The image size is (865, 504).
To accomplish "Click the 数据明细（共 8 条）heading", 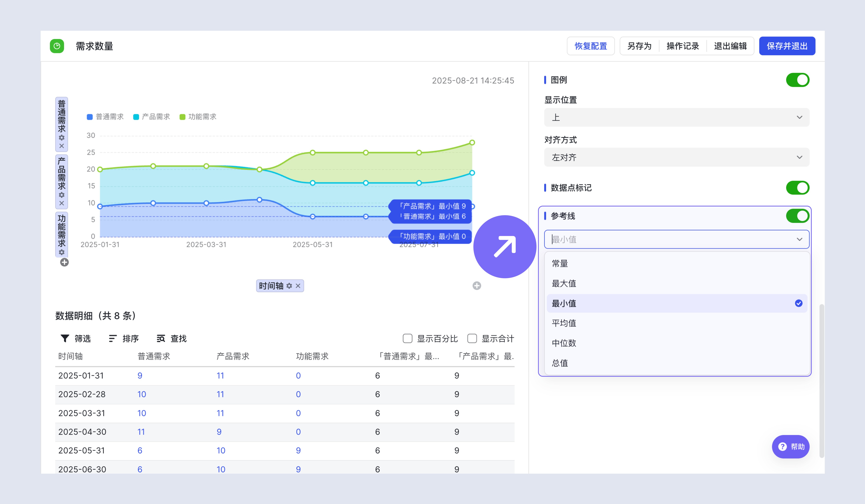I will [x=96, y=315].
